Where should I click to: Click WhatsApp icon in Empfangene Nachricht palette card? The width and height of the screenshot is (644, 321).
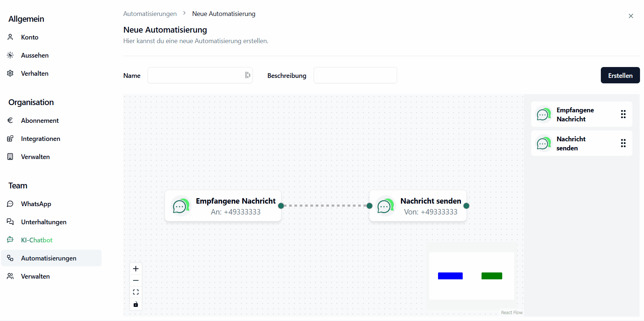544,114
